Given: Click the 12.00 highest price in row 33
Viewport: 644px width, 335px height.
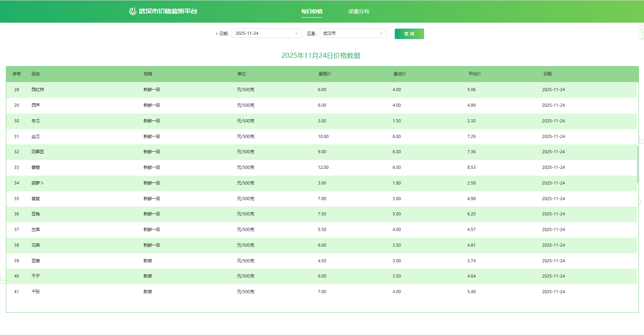Looking at the screenshot, I should (323, 167).
